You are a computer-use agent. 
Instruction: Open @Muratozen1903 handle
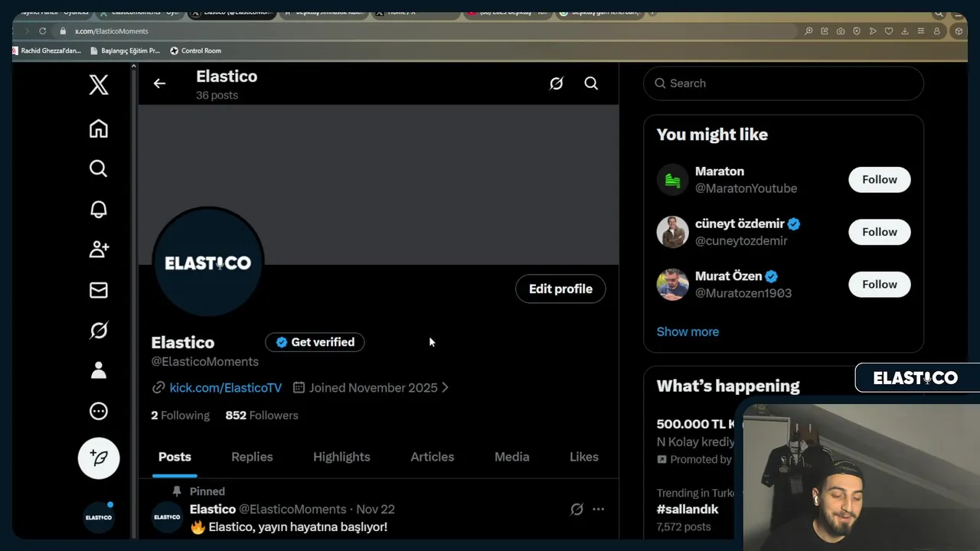[743, 293]
